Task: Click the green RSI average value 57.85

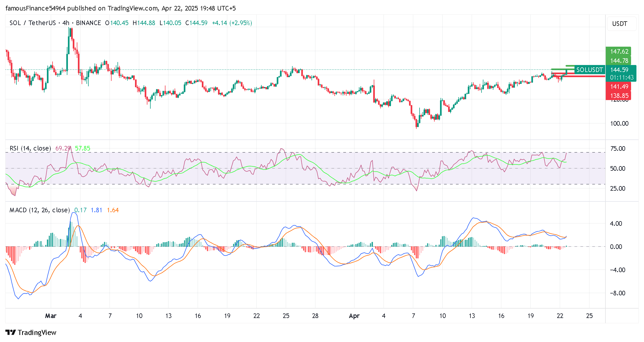Action: pos(82,148)
